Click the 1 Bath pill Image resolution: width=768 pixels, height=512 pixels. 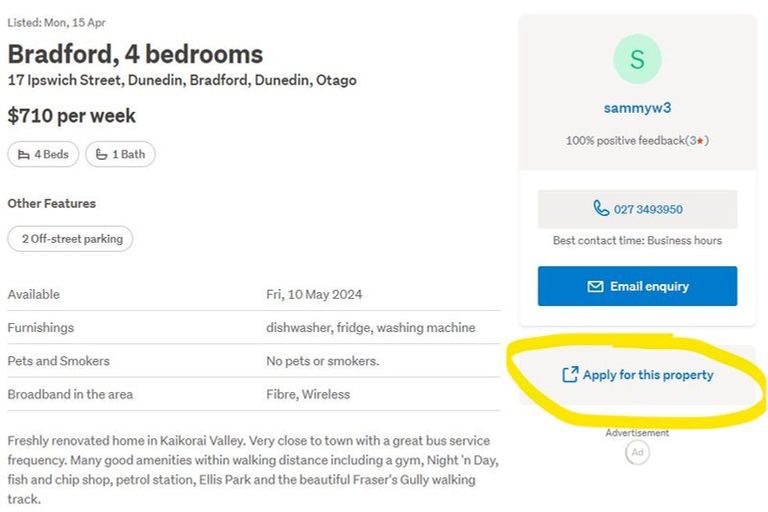pyautogui.click(x=120, y=154)
